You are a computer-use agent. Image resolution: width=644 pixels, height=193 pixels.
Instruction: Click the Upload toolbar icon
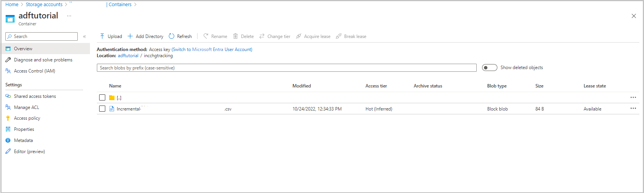pyautogui.click(x=102, y=36)
